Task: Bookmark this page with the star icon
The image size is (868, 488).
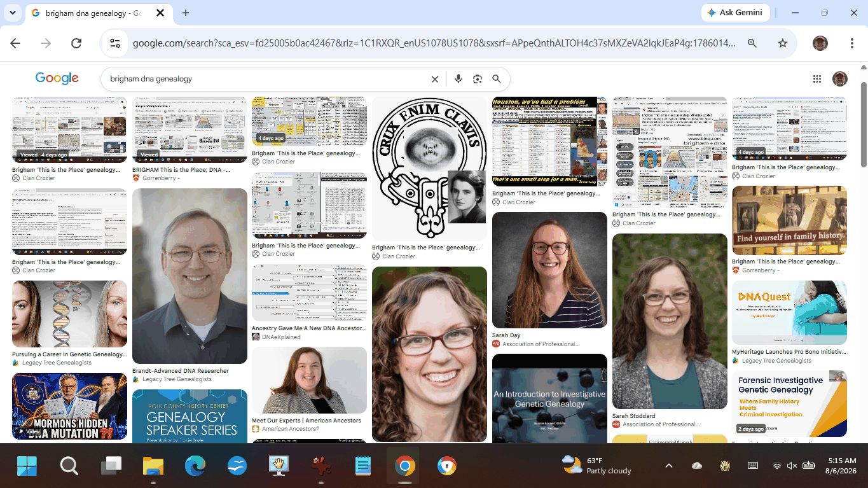Action: point(783,43)
